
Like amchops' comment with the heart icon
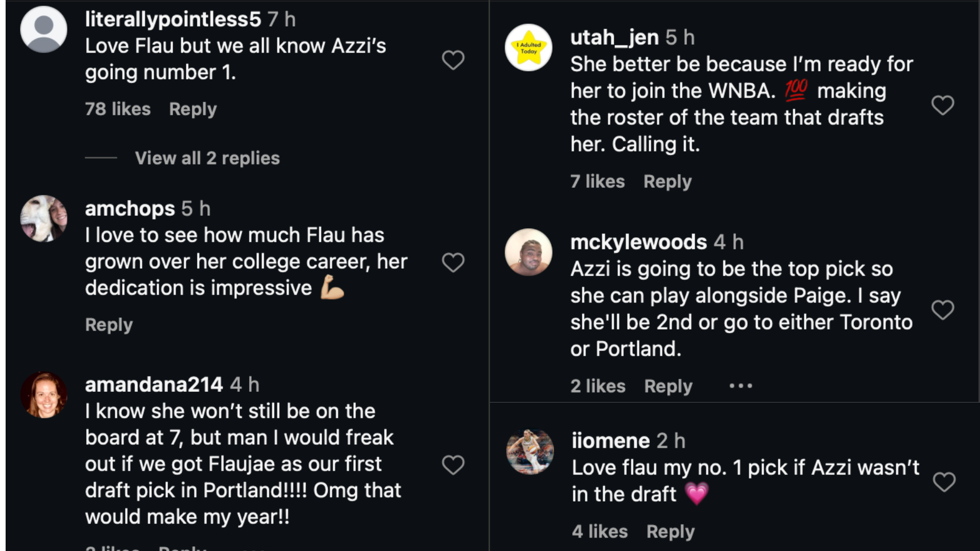click(x=453, y=263)
